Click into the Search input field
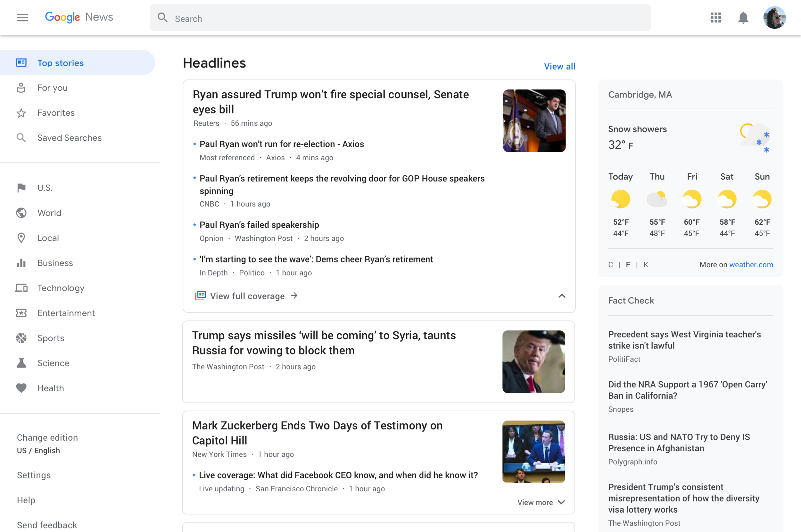This screenshot has width=801, height=532. pos(400,18)
